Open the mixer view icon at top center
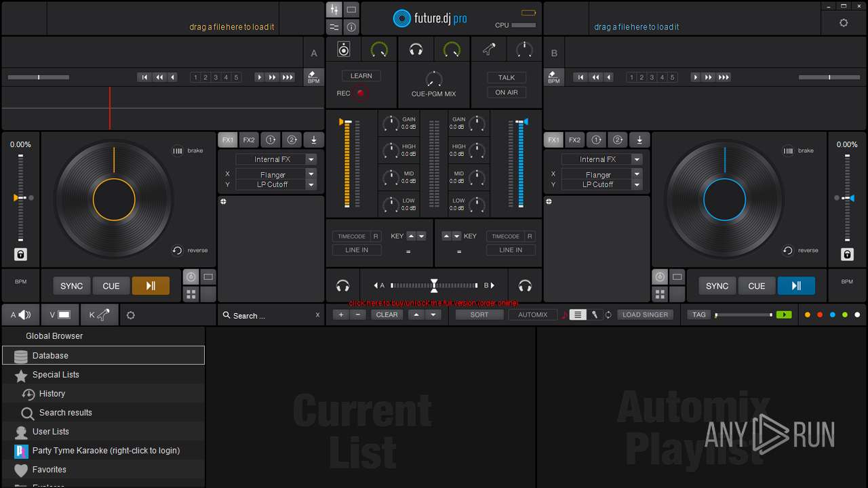Image resolution: width=868 pixels, height=488 pixels. pyautogui.click(x=334, y=9)
